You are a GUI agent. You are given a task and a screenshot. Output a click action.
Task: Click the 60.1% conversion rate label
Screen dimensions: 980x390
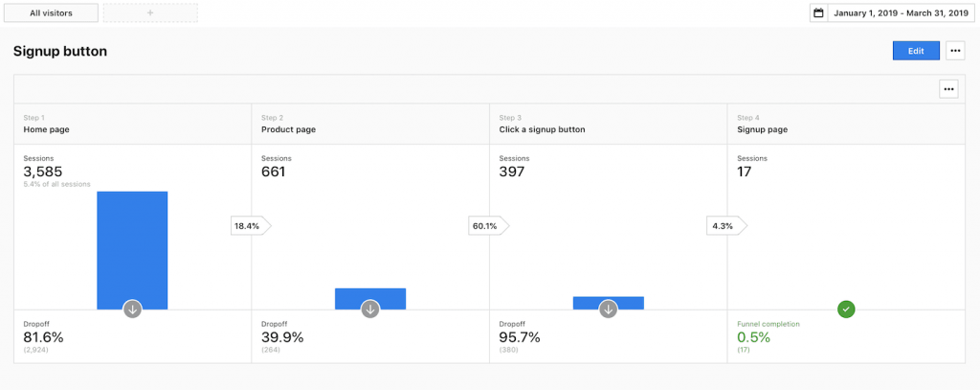tap(486, 226)
